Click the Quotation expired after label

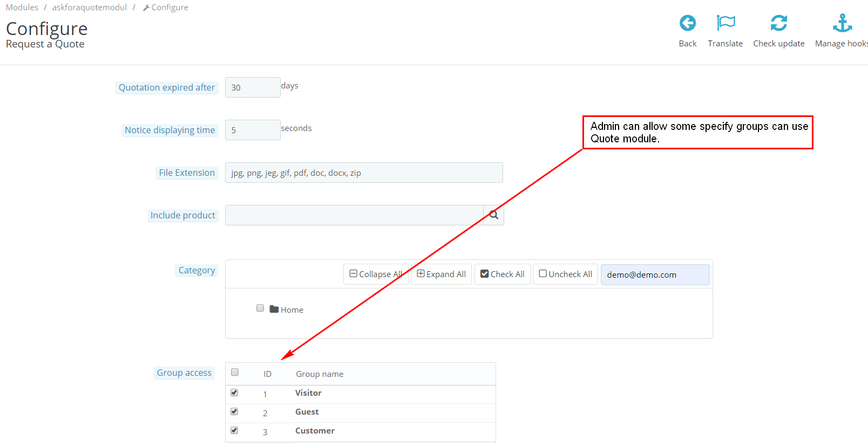pos(167,87)
